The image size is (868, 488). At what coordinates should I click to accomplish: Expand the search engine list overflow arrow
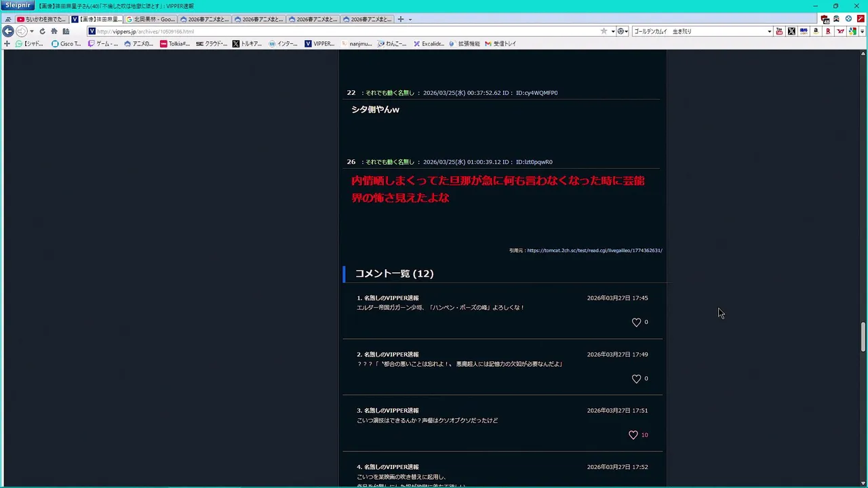click(x=862, y=31)
